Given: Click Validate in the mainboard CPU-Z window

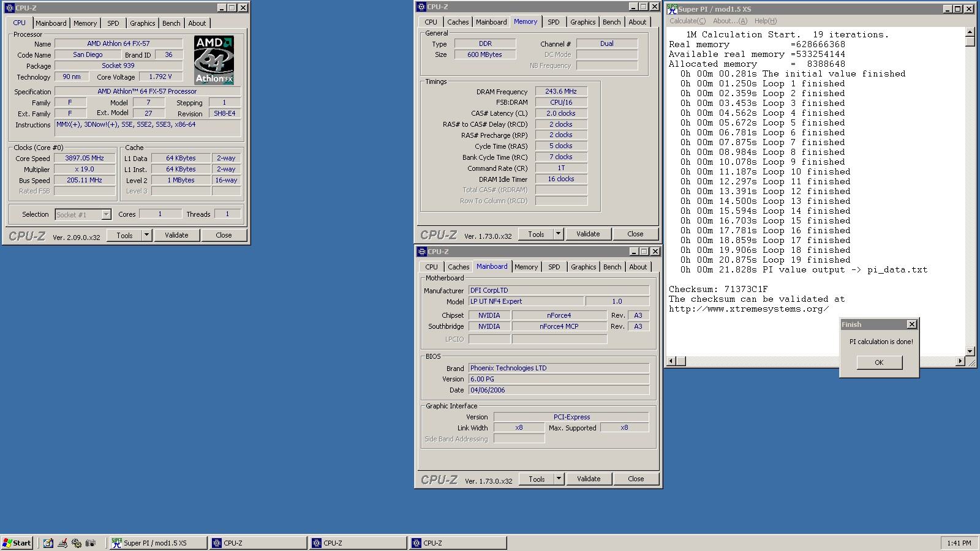Looking at the screenshot, I should coord(589,479).
